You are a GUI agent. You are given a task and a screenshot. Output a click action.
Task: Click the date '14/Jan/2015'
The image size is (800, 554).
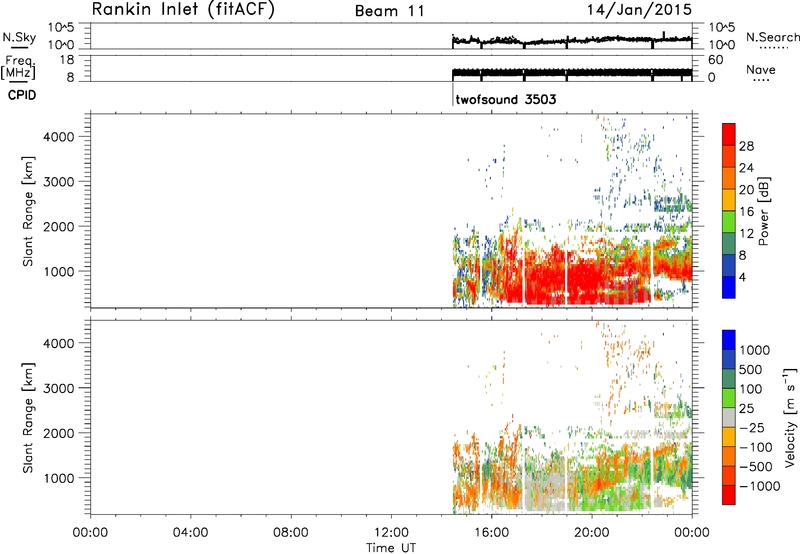[x=639, y=9]
